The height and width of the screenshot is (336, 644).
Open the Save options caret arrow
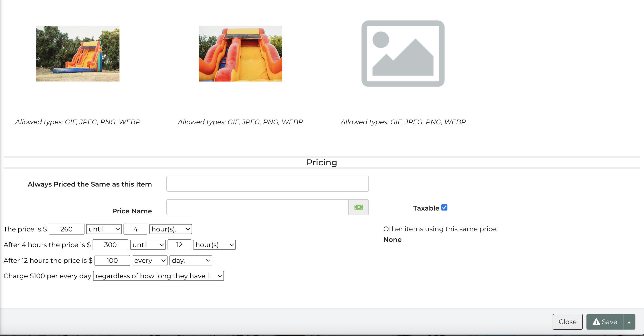(x=629, y=322)
